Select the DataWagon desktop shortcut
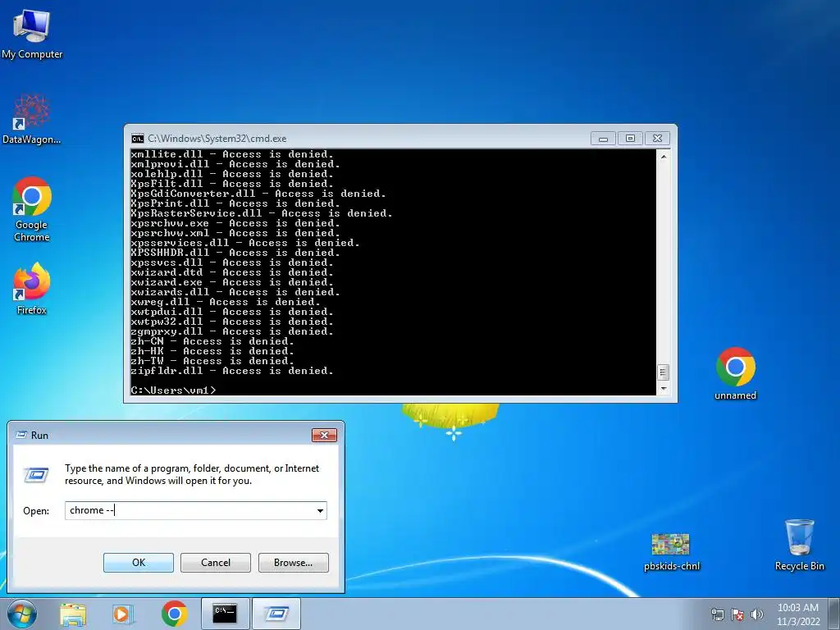 [32, 119]
